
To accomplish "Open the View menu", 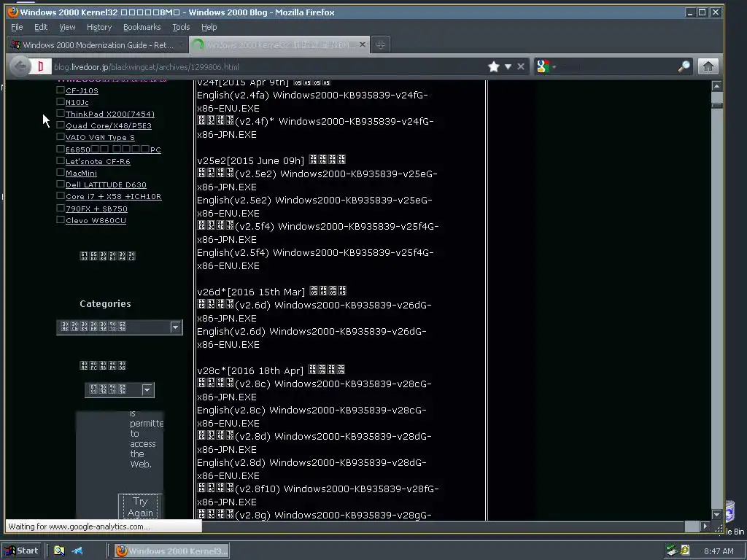I will (x=67, y=27).
